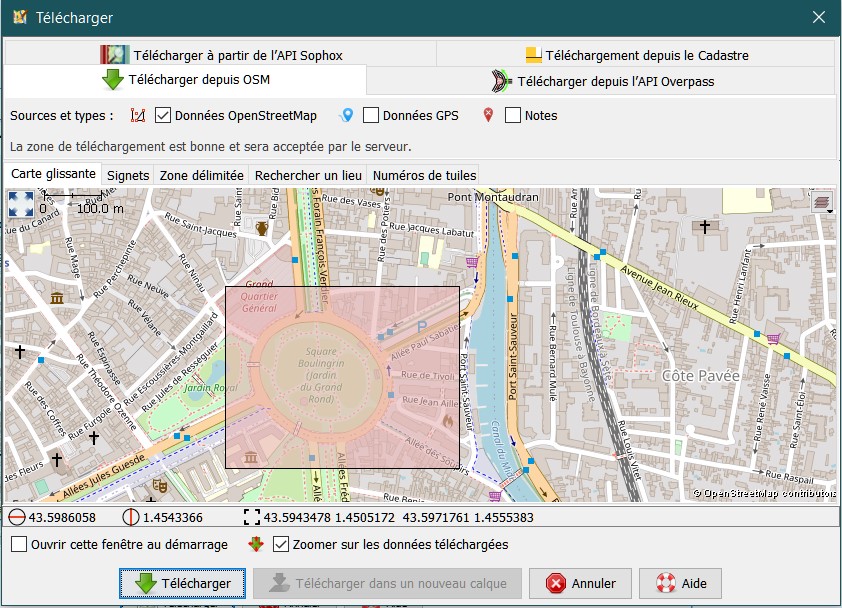Image resolution: width=842 pixels, height=608 pixels.
Task: Switch to Téléchargement depuis le Cadastre tab
Action: (636, 55)
